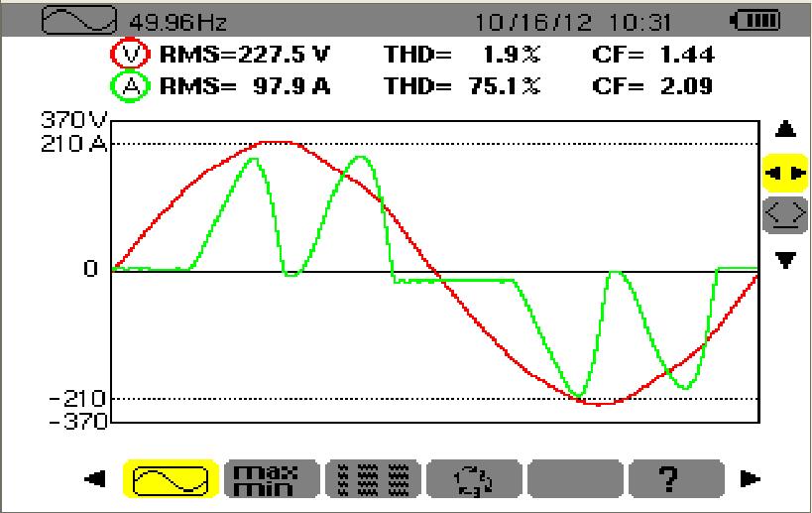Image resolution: width=812 pixels, height=513 pixels.
Task: Open the max/min values view
Action: coord(272,479)
